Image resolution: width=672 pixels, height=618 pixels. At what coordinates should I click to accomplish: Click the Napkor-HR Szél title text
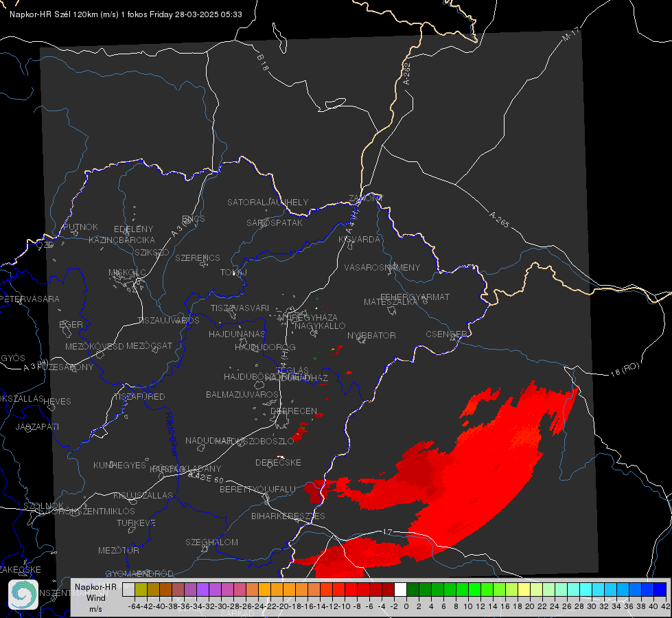pos(126,14)
